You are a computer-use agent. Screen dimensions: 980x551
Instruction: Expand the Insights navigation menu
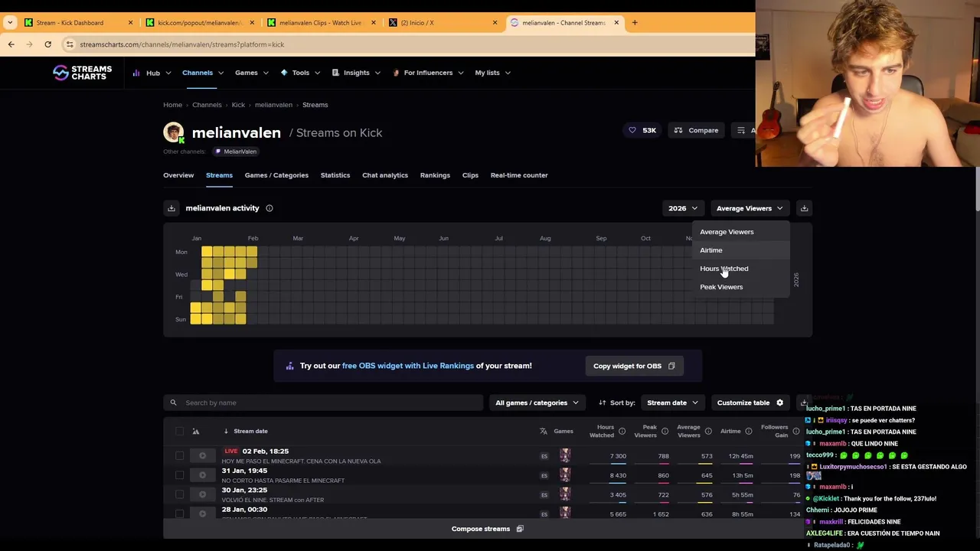[x=356, y=73]
